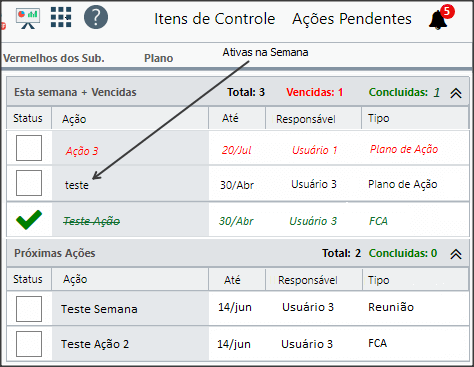Screen dimensions: 474x367
Task: Open the apps grid menu icon
Action: tap(61, 17)
